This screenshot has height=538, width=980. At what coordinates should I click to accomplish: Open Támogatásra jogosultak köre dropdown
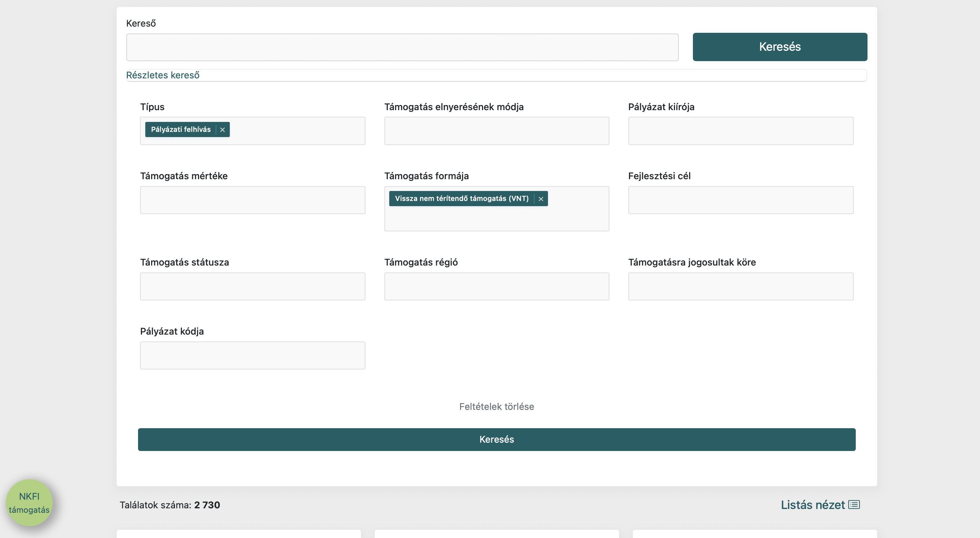[740, 286]
